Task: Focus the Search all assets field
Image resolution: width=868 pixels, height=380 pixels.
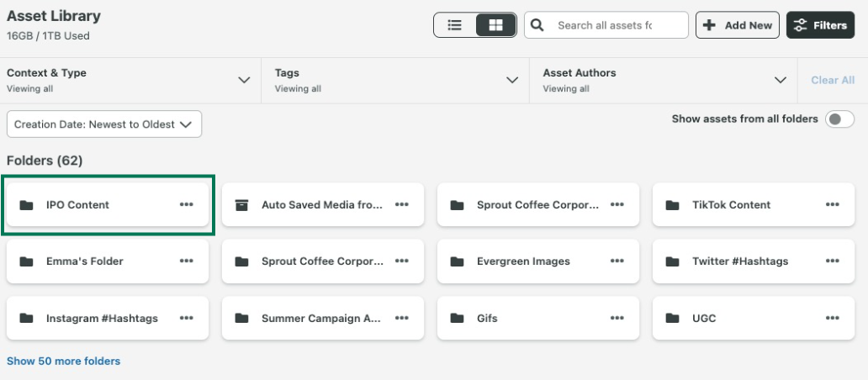Action: click(x=614, y=25)
